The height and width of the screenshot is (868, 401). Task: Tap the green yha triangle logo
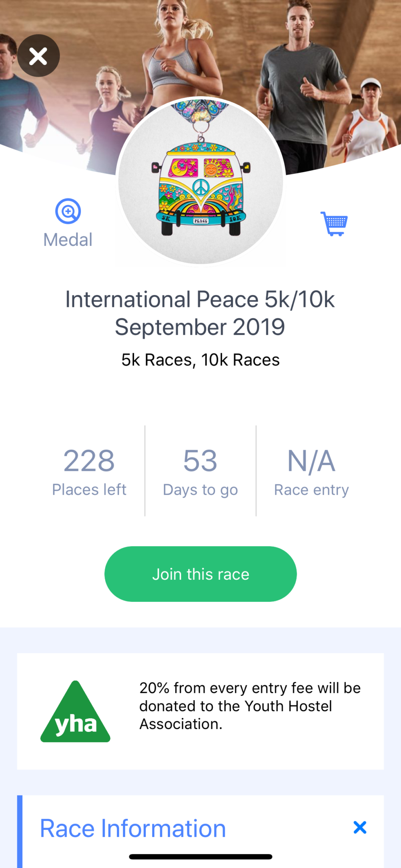75,712
